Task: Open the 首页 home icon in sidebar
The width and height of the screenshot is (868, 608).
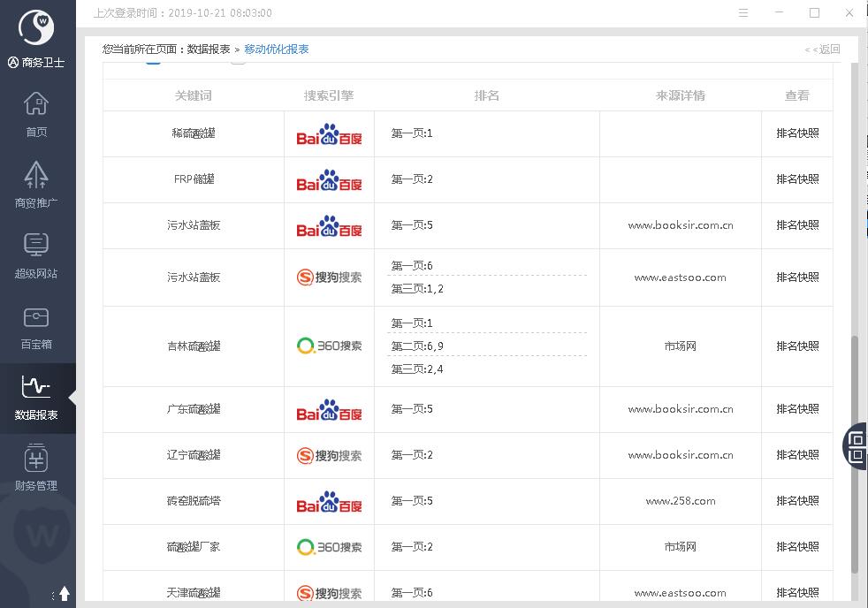Action: coord(36,115)
